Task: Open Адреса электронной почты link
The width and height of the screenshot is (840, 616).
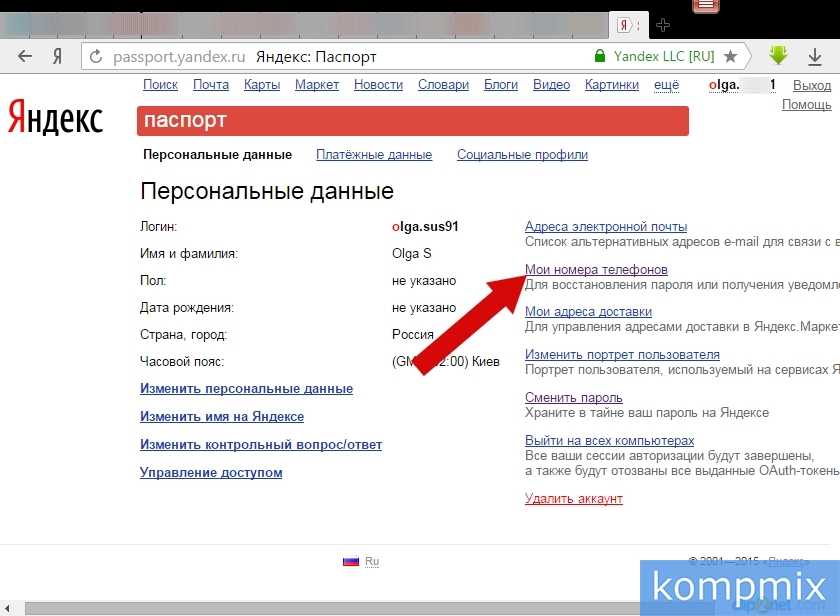Action: tap(606, 227)
